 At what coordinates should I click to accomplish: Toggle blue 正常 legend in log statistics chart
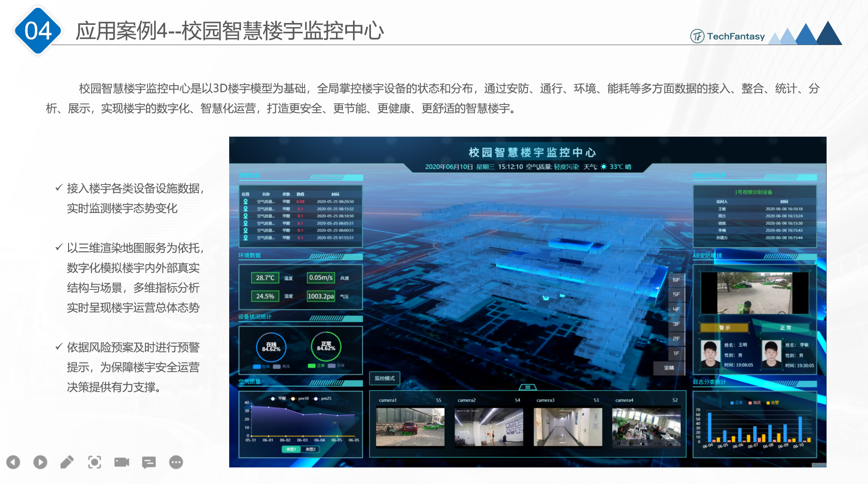pyautogui.click(x=736, y=403)
